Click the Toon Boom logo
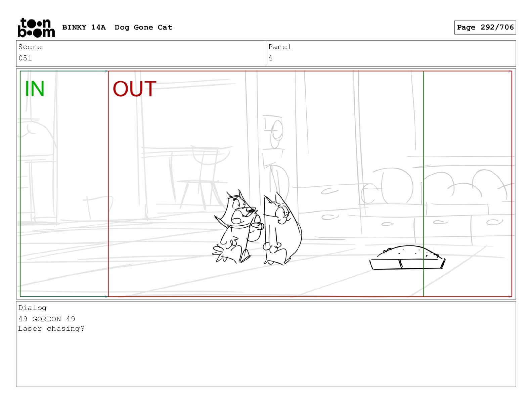Screen dimensions: 532x411 pos(36,27)
